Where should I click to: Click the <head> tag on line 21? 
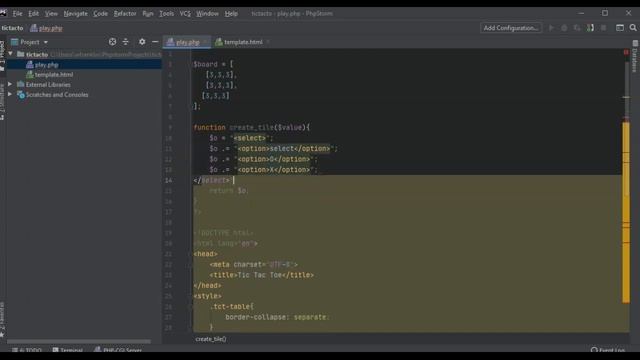point(205,254)
